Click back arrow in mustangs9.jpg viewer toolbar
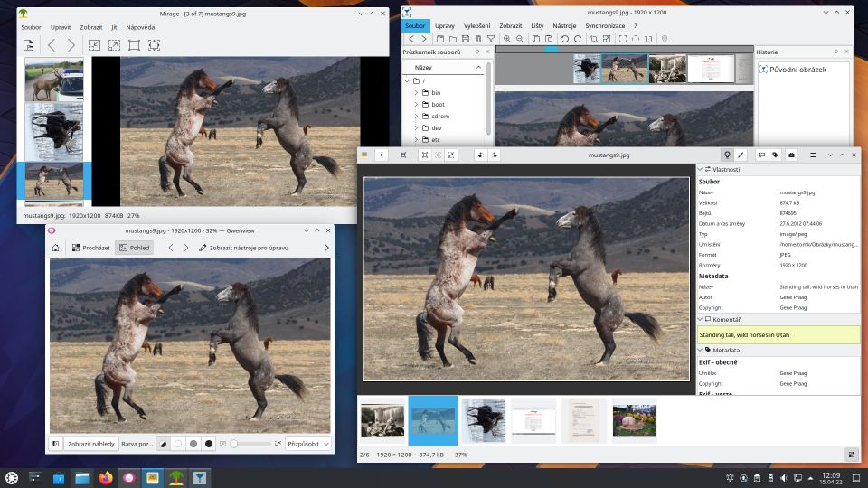The image size is (868, 488). click(x=382, y=155)
